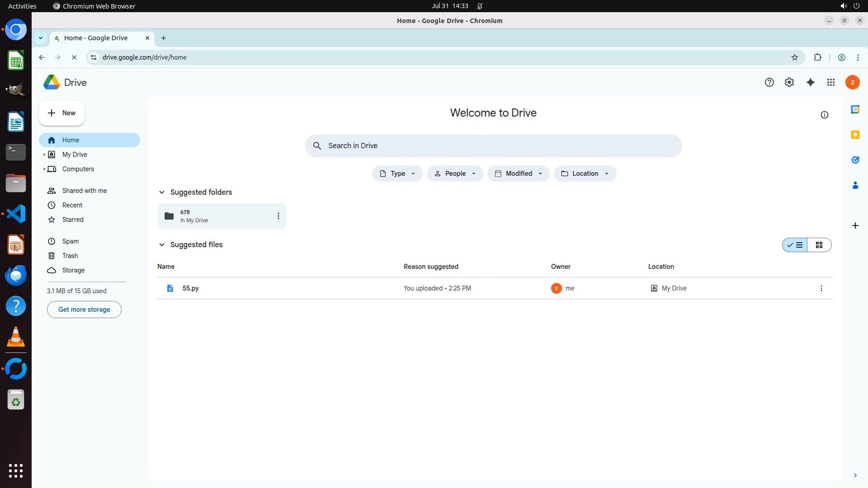This screenshot has width=868, height=488.
Task: Open Google Calendar side panel icon
Action: click(x=855, y=109)
